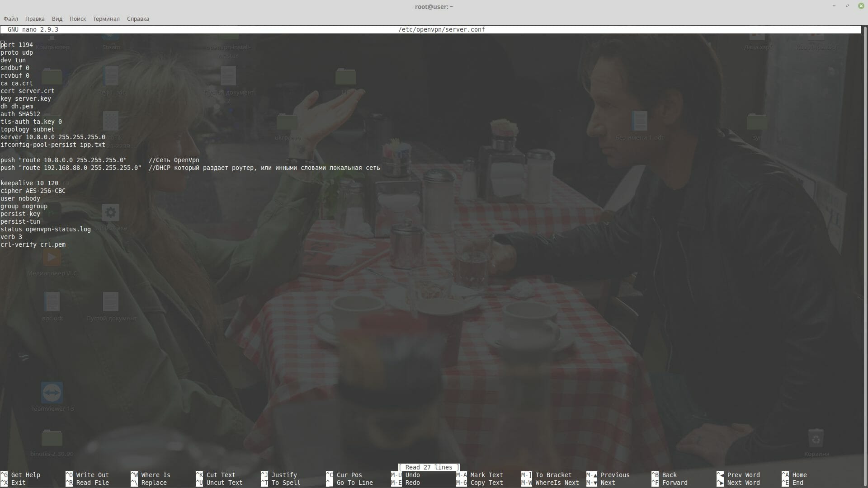
Task: Click Read File shortcut button
Action: coord(92,483)
